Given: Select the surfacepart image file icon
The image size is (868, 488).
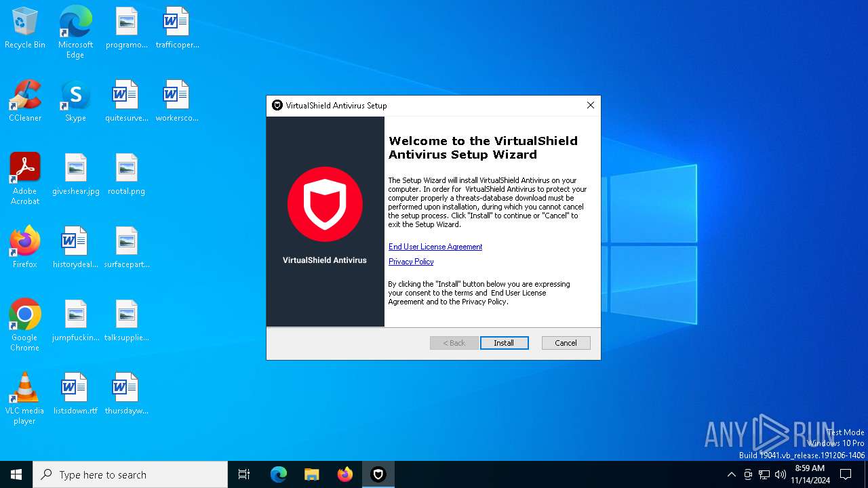Looking at the screenshot, I should 126,248.
